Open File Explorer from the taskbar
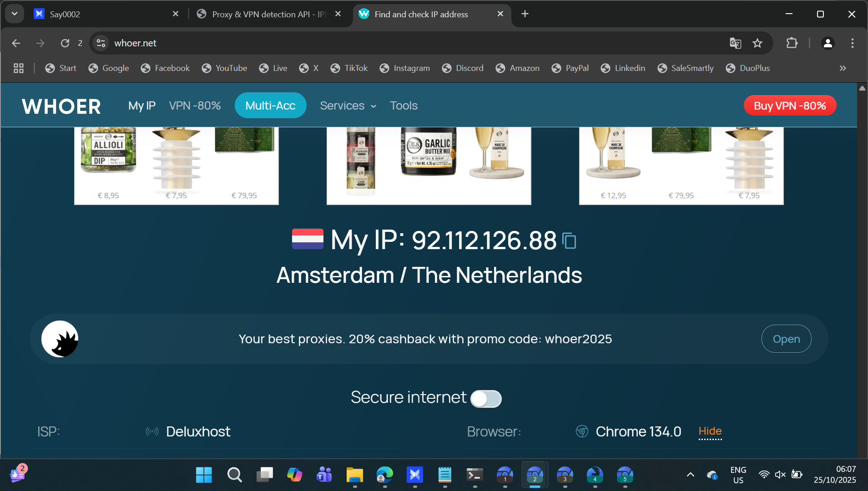 point(354,475)
